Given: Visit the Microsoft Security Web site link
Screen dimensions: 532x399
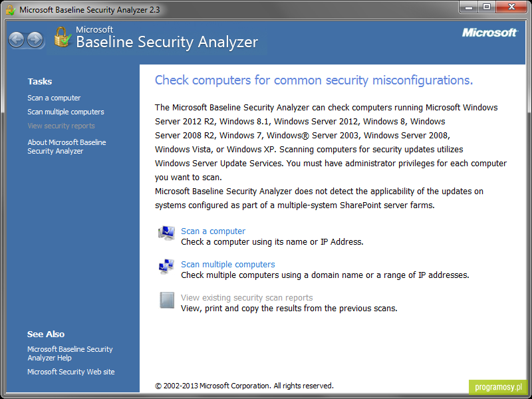Looking at the screenshot, I should (71, 372).
